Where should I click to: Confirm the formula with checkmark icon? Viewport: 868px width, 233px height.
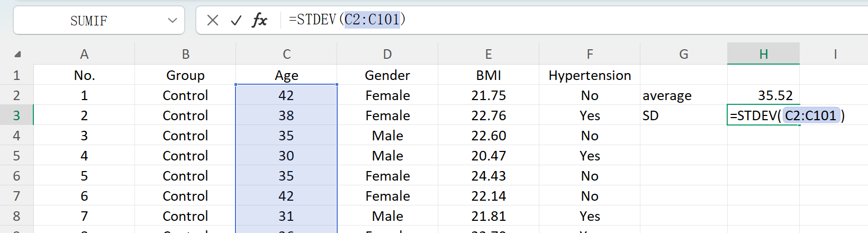coord(236,21)
